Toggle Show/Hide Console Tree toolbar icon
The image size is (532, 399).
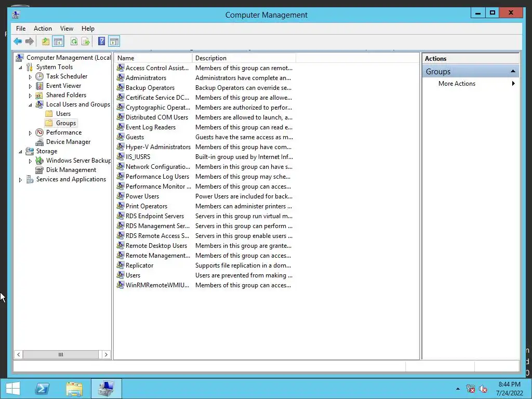coord(58,42)
